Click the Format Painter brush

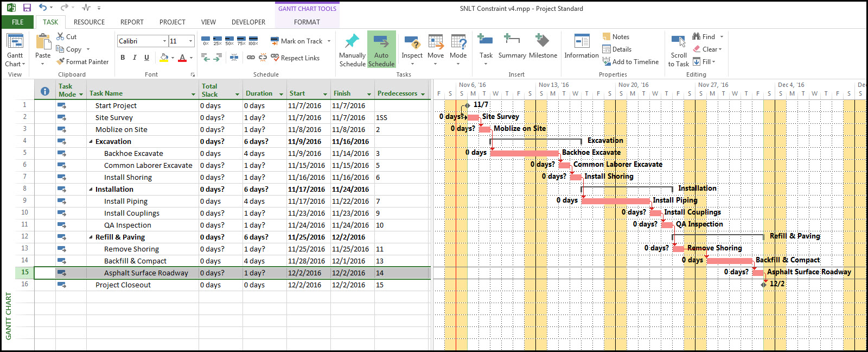(82, 61)
